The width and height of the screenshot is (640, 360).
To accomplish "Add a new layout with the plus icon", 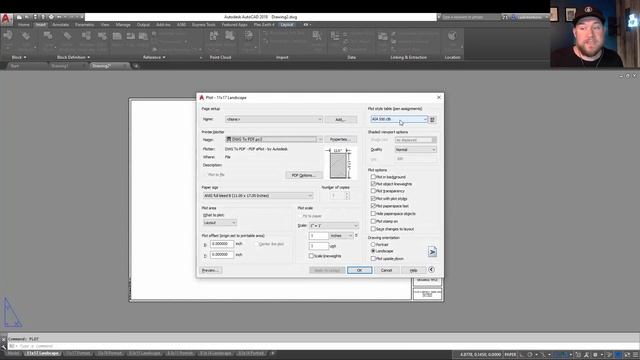I will point(273,353).
